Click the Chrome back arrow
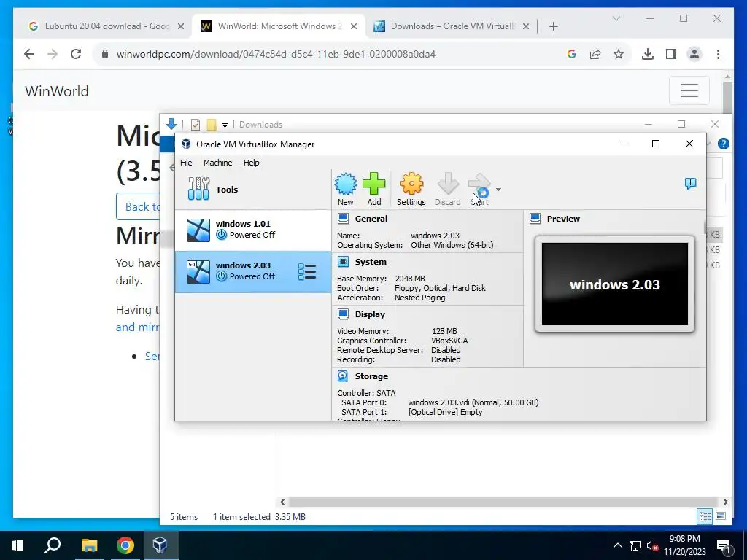The width and height of the screenshot is (747, 560). pyautogui.click(x=29, y=54)
